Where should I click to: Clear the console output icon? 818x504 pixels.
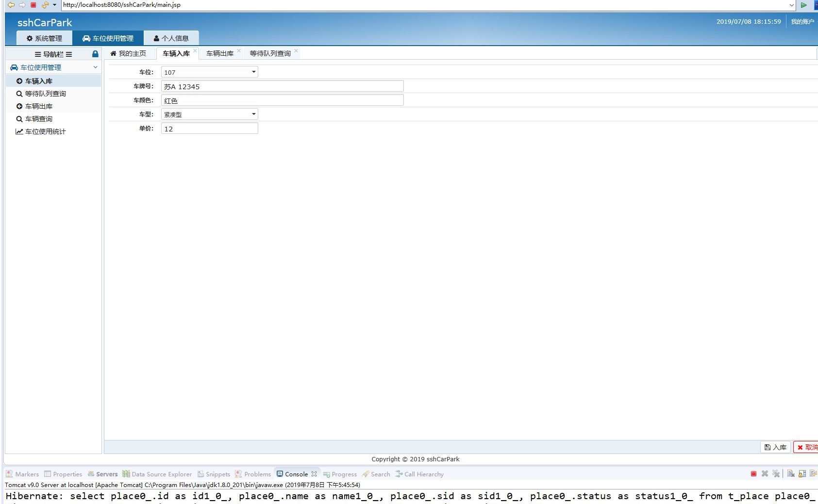coord(791,474)
